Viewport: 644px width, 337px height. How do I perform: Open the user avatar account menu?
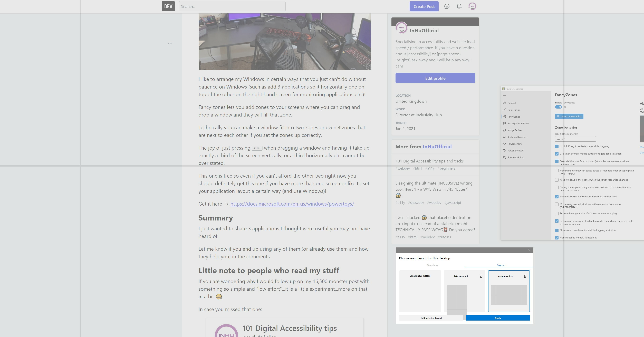472,6
